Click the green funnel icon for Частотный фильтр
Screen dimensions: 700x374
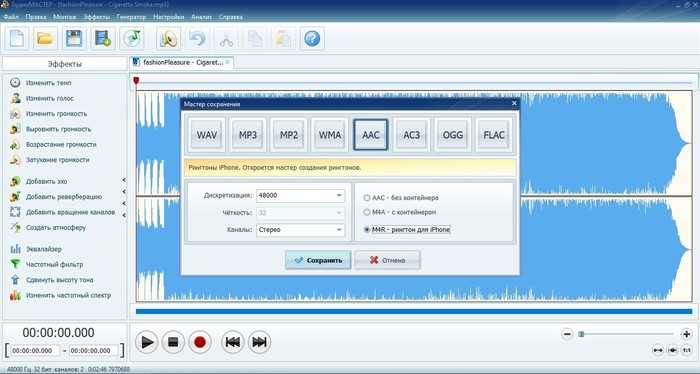tap(15, 264)
